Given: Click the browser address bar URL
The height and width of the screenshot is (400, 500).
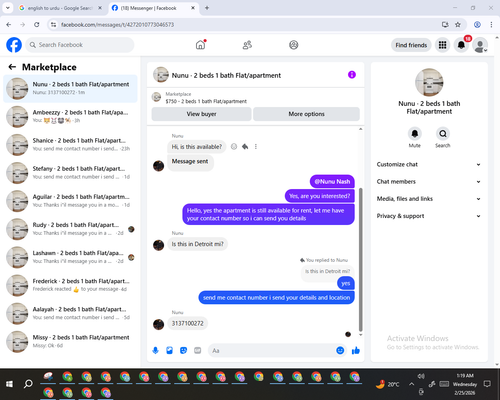Looking at the screenshot, I should 117,24.
